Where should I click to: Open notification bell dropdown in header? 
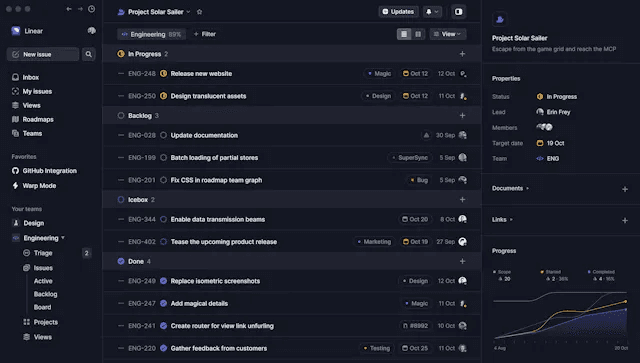[x=432, y=12]
